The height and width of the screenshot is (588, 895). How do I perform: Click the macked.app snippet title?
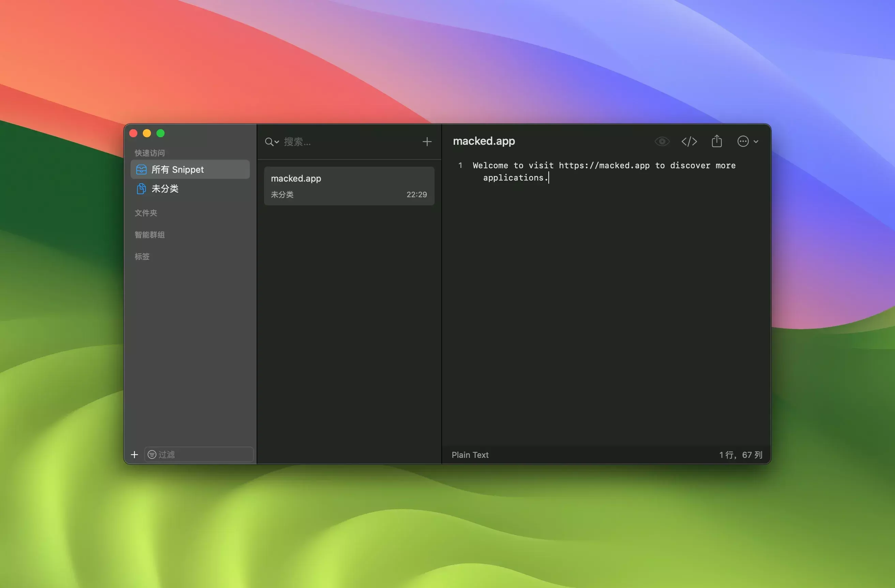click(x=484, y=141)
